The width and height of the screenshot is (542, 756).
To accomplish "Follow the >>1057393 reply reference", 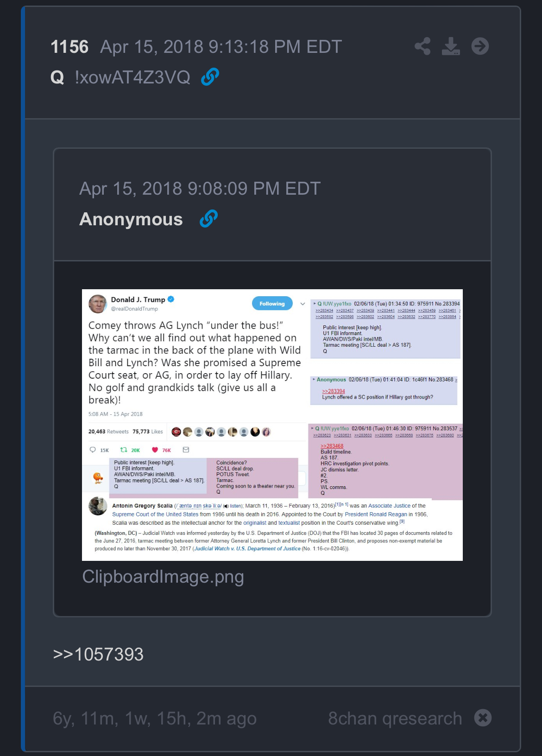I will point(98,654).
